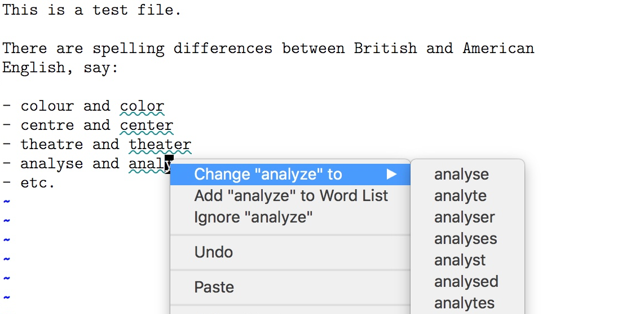
Task: Choose Paste from the context menu
Action: [214, 287]
